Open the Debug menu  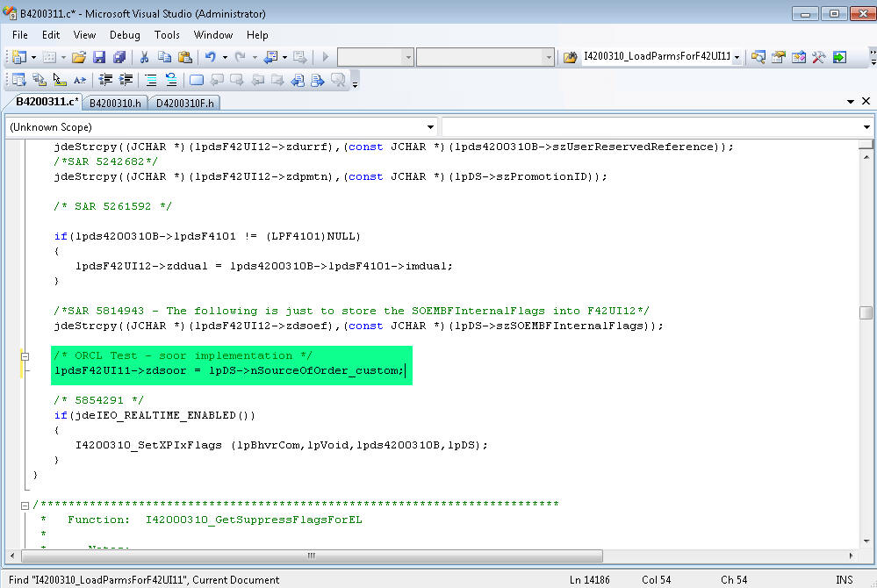(125, 34)
